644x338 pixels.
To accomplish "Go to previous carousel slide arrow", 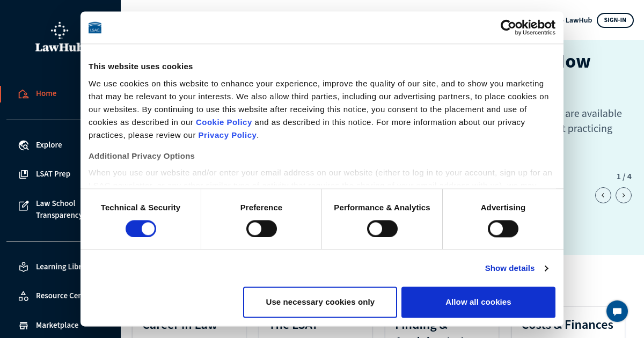I will tap(603, 195).
